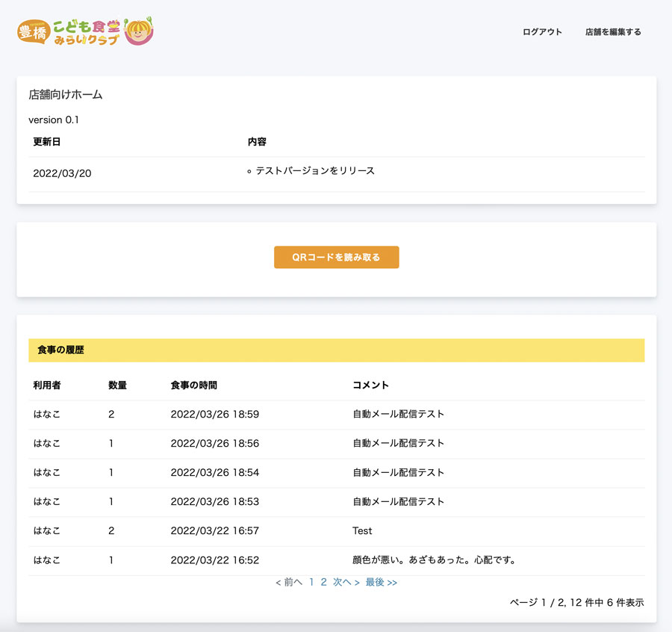Click the 2022/03/20 update date entry
Image resolution: width=672 pixels, height=632 pixels.
pyautogui.click(x=62, y=173)
